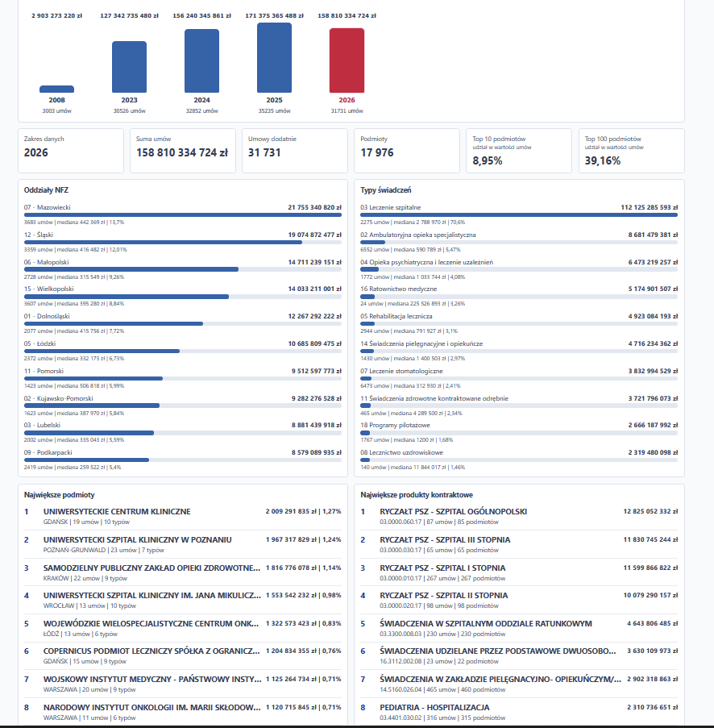Select the 2023 blue bar
This screenshot has height=728, width=714.
coord(129,67)
